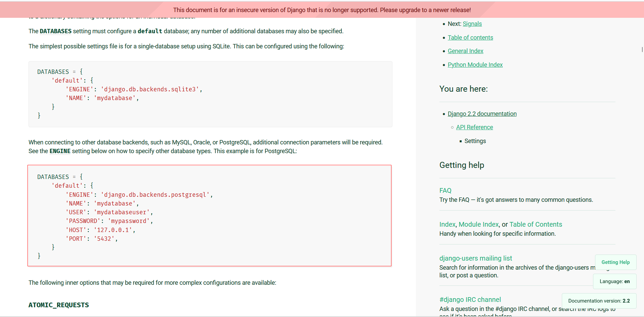Open the Python Module Index link
644x317 pixels.
475,65
